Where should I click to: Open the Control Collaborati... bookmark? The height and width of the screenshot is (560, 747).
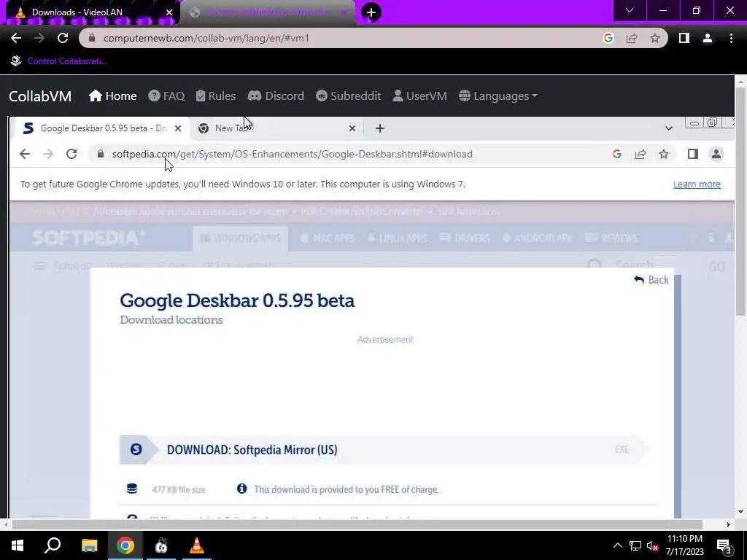click(x=59, y=61)
